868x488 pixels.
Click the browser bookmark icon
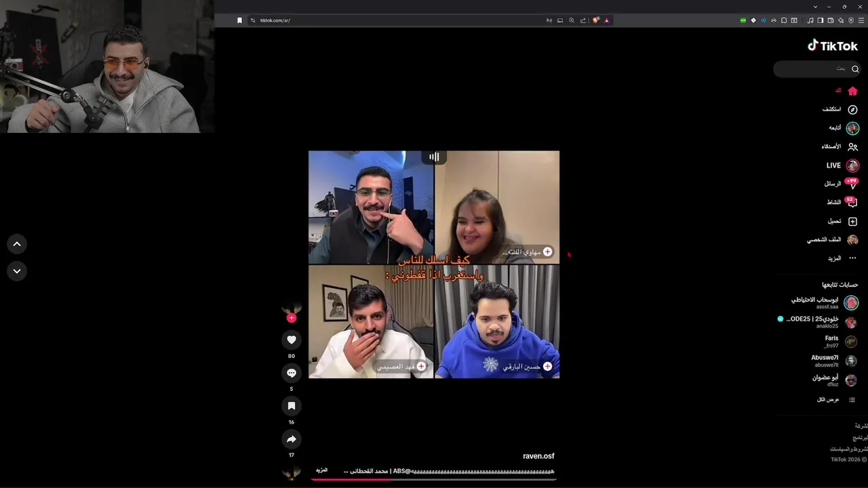point(239,20)
